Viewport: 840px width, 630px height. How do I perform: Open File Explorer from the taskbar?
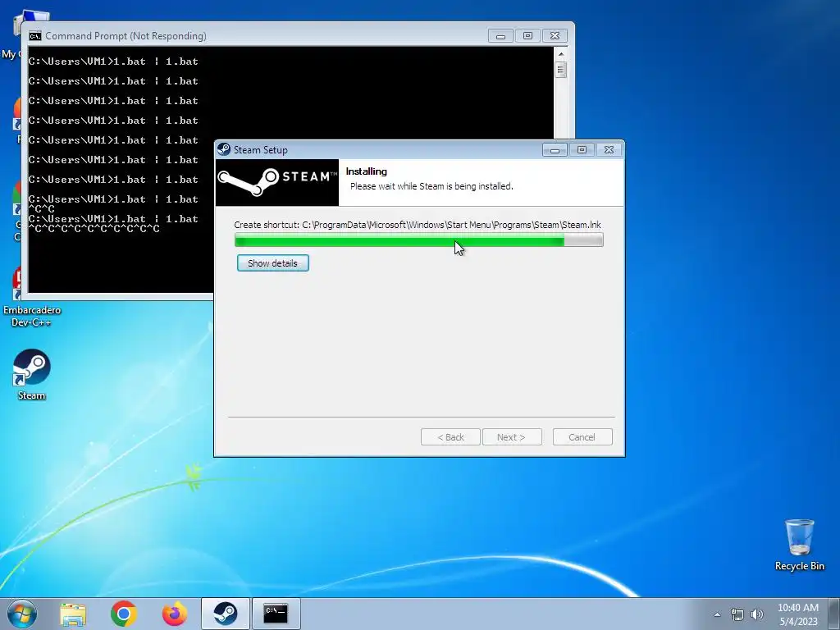73,614
